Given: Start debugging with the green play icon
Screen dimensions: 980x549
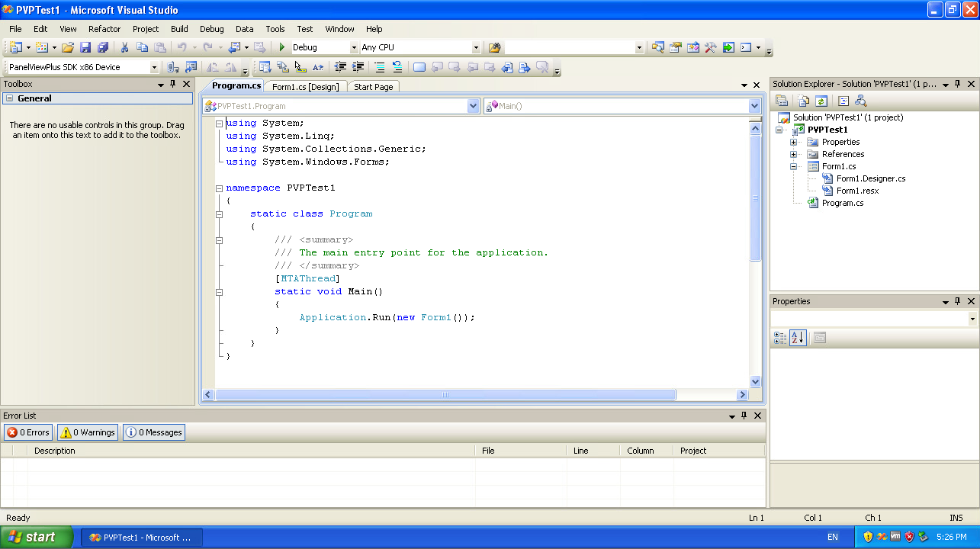Looking at the screenshot, I should point(282,47).
